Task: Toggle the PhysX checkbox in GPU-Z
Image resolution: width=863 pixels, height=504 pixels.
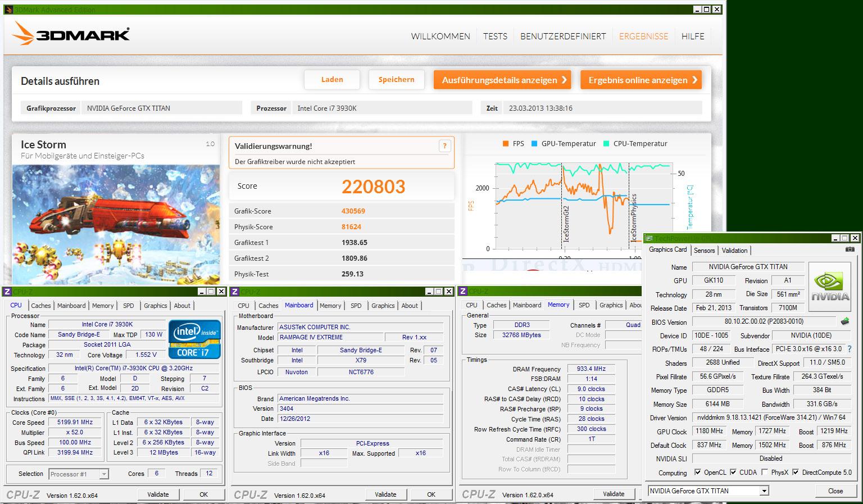Action: pyautogui.click(x=765, y=472)
